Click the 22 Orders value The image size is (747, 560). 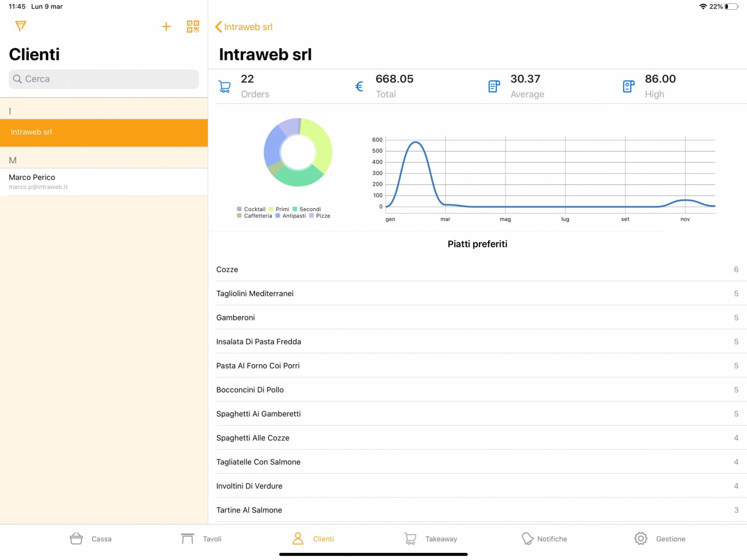pos(247,79)
